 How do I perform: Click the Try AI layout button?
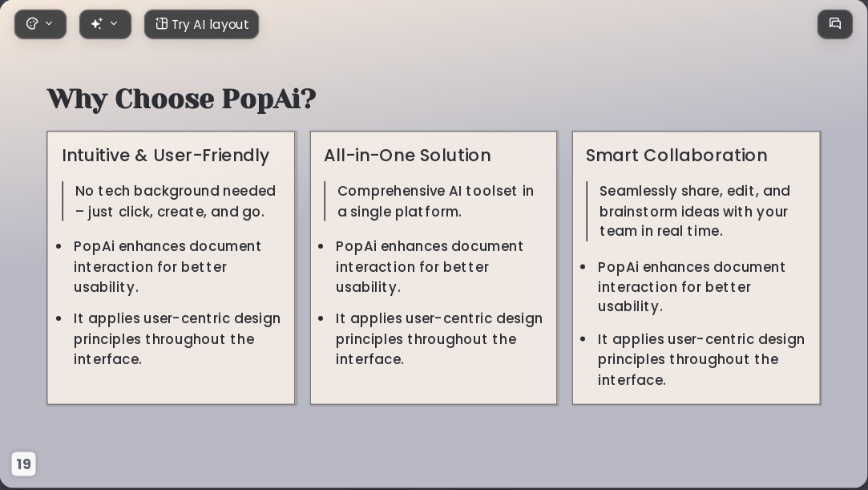click(x=201, y=24)
